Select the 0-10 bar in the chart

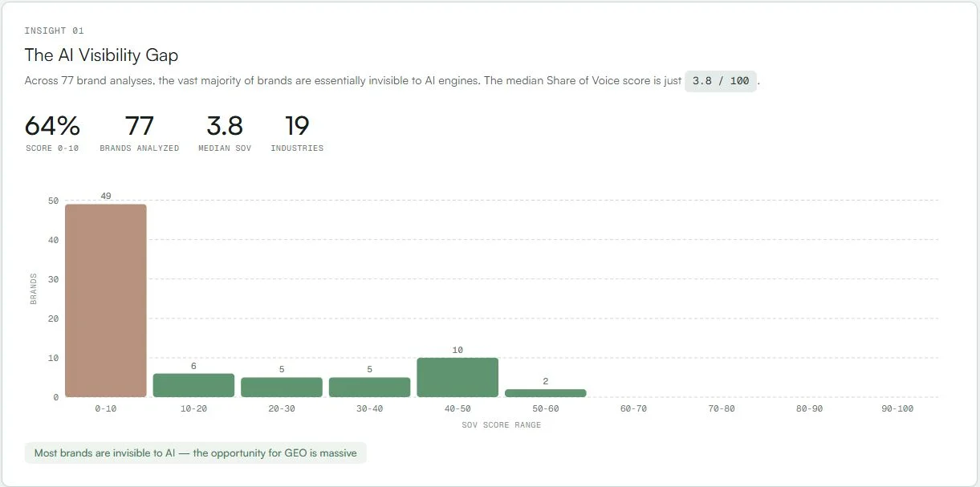(x=105, y=301)
